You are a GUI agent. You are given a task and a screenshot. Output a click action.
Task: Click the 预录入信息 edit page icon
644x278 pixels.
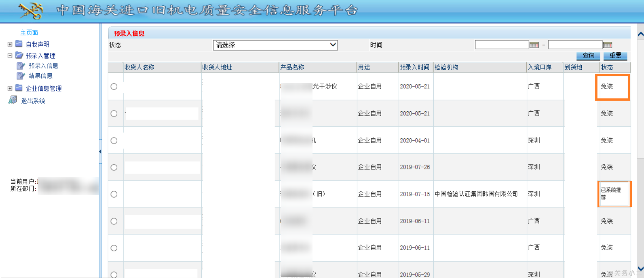click(21, 66)
